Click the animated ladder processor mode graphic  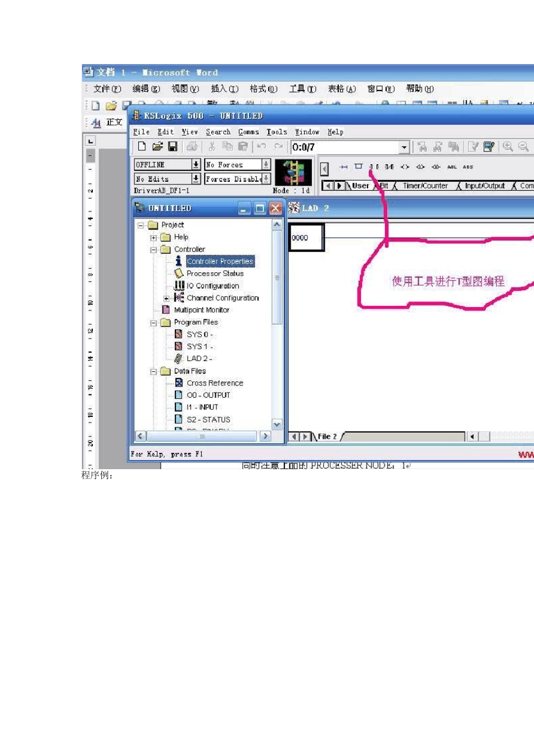click(293, 172)
